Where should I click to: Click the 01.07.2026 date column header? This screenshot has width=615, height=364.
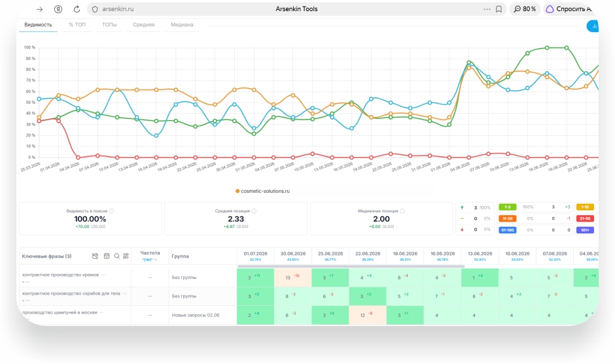tap(255, 256)
